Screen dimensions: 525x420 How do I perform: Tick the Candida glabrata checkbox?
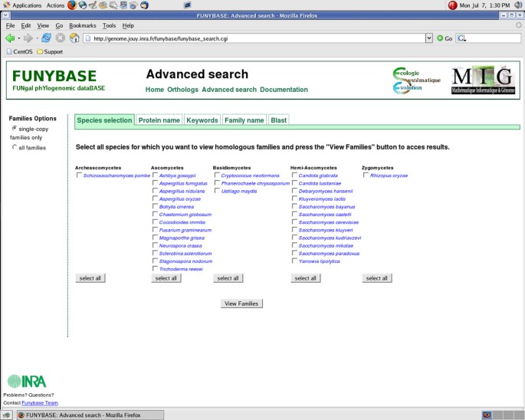[x=294, y=175]
